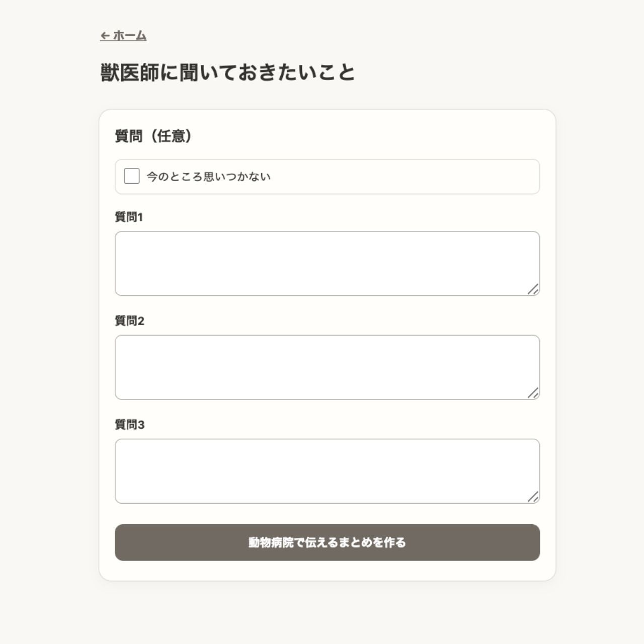
Task: Click the resize grip of 質問1 box
Action: click(x=533, y=289)
